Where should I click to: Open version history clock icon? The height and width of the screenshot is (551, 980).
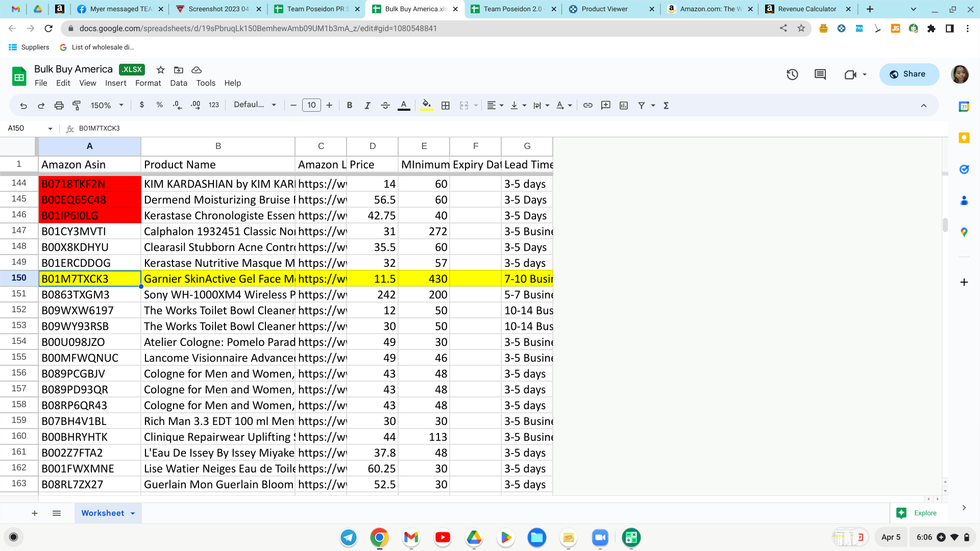(792, 74)
